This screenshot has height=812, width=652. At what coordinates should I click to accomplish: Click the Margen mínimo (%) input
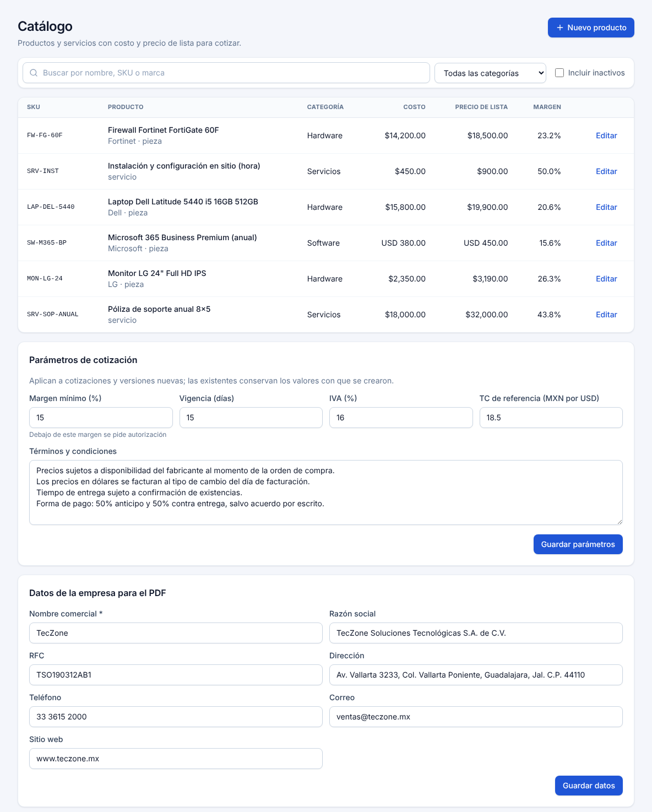(101, 418)
